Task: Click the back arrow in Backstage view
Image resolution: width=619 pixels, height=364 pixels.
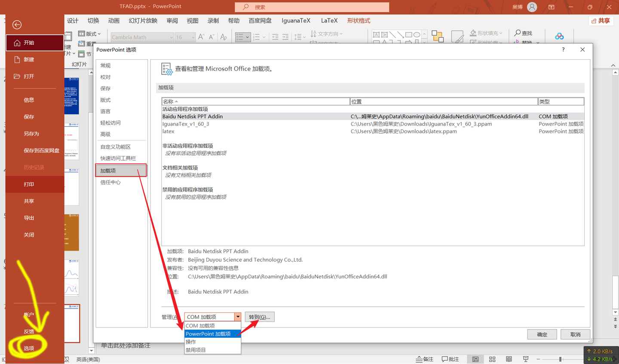Action: [x=17, y=25]
